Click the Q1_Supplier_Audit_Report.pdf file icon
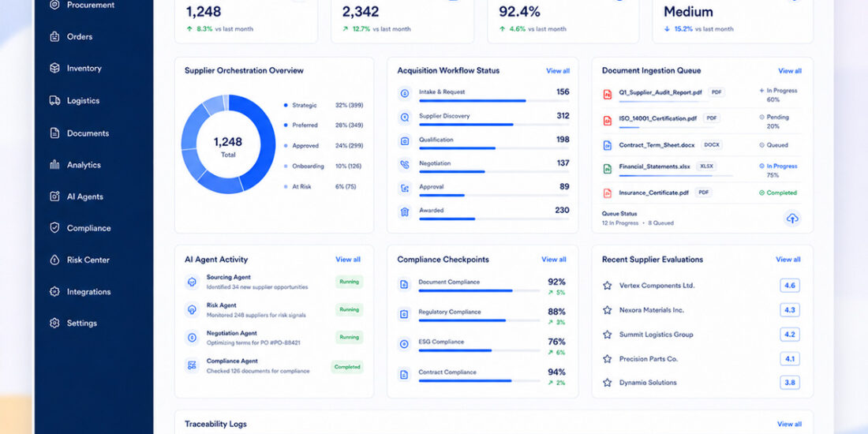This screenshot has height=434, width=868. tap(608, 94)
